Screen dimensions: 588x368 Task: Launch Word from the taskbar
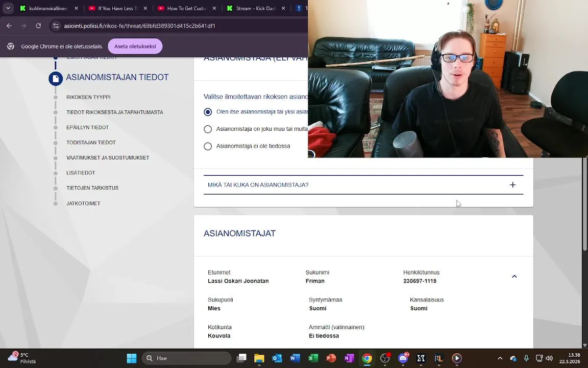[x=295, y=358]
